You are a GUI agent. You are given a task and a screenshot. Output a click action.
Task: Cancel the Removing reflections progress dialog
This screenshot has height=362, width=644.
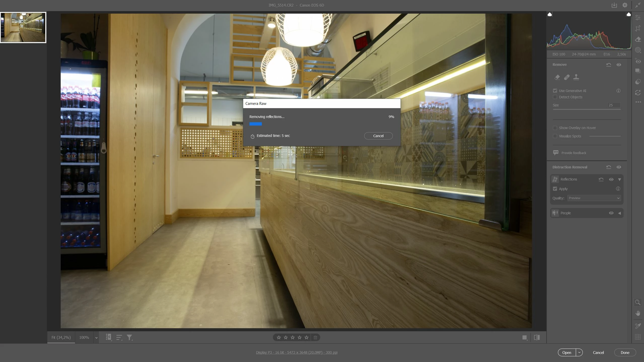pos(378,136)
